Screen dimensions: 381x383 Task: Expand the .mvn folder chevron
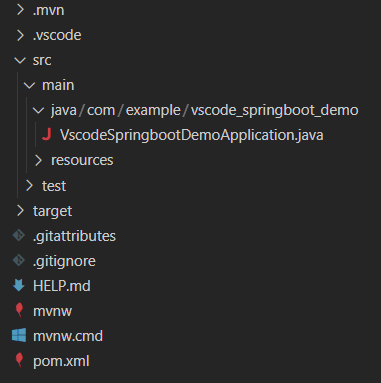click(20, 10)
